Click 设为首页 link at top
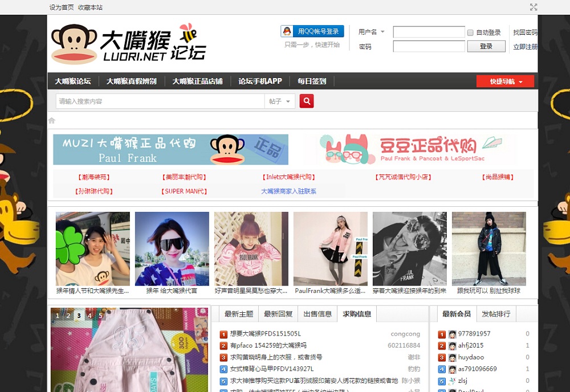Screen dimensions: 570x392 click(62, 7)
